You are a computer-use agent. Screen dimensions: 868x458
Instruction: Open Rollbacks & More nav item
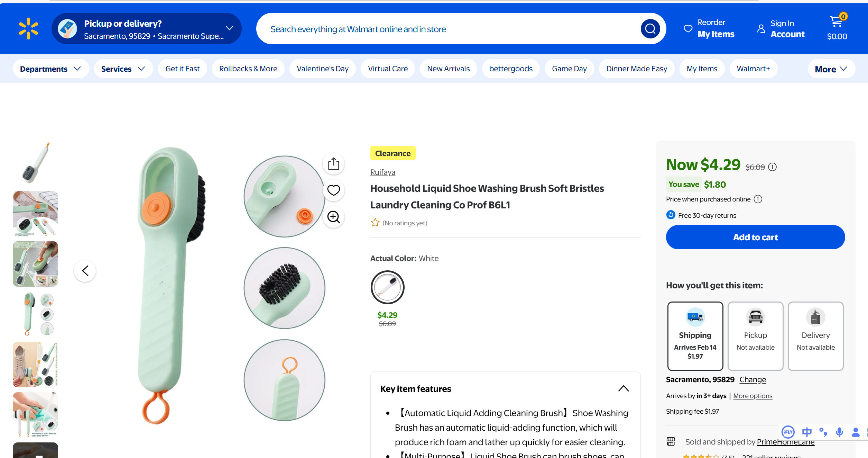pyautogui.click(x=248, y=69)
